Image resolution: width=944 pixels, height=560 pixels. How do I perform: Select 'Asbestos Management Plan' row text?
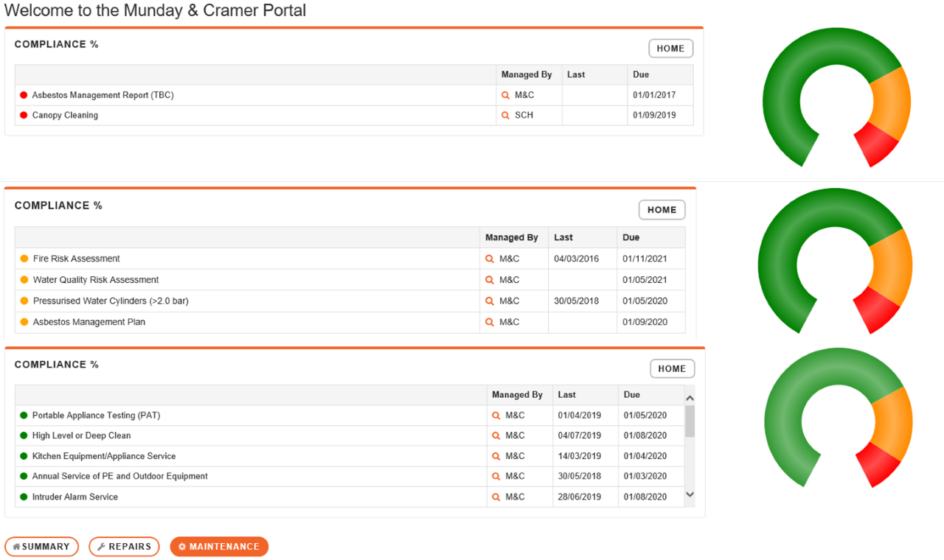[x=89, y=322]
